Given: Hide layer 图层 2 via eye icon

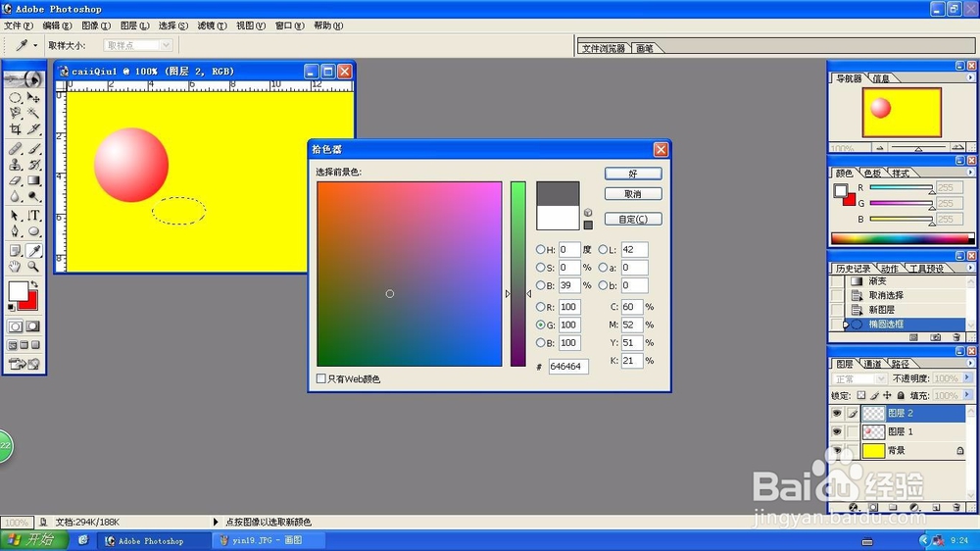Looking at the screenshot, I should coord(837,414).
